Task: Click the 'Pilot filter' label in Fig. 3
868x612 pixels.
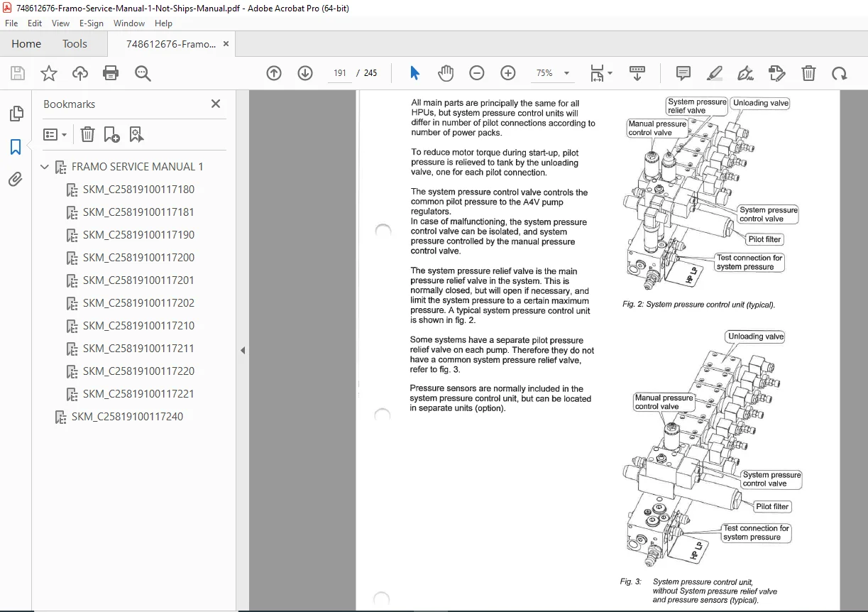Action: (x=772, y=506)
